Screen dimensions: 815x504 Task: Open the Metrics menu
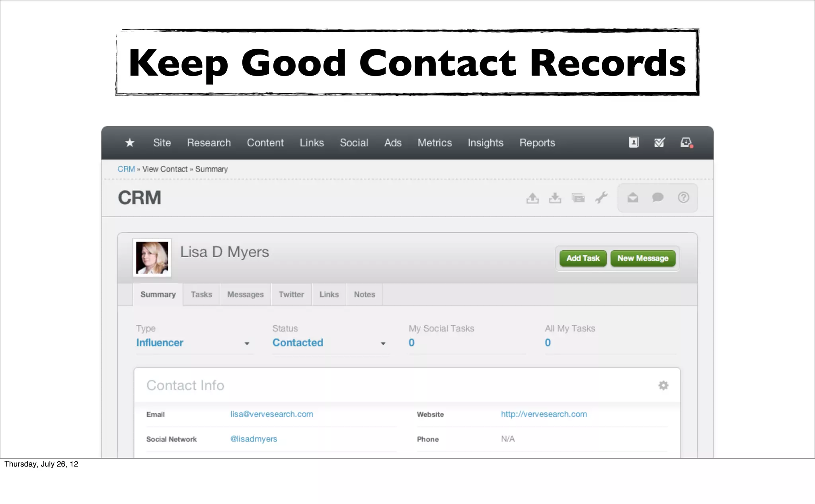pyautogui.click(x=435, y=143)
